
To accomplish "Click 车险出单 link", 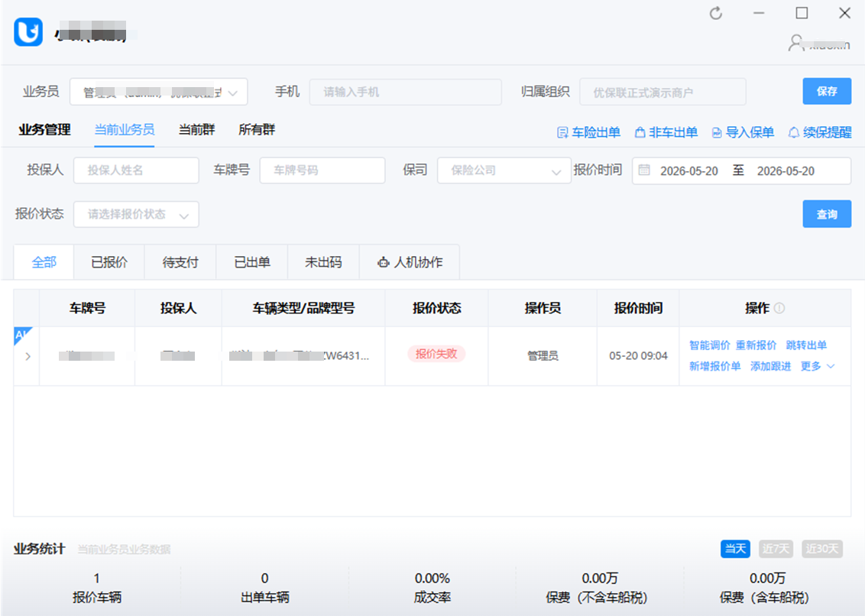I will click(588, 132).
